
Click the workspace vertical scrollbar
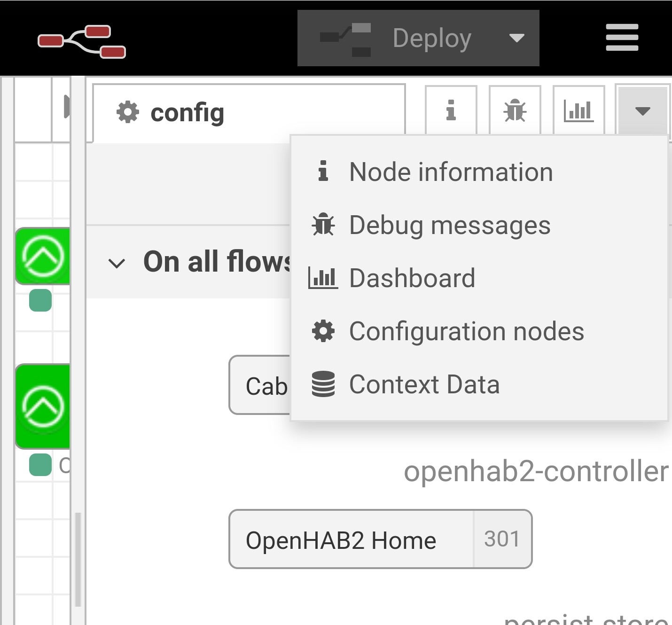coord(78,559)
